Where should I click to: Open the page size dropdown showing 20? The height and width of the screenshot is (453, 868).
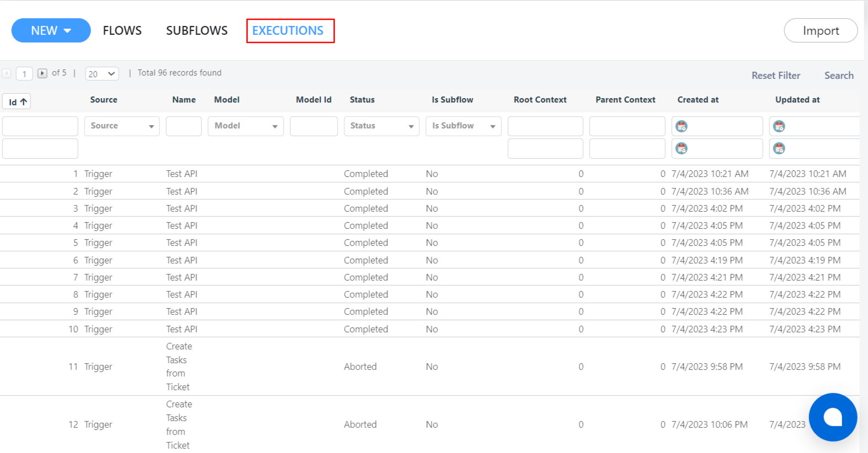click(x=102, y=73)
